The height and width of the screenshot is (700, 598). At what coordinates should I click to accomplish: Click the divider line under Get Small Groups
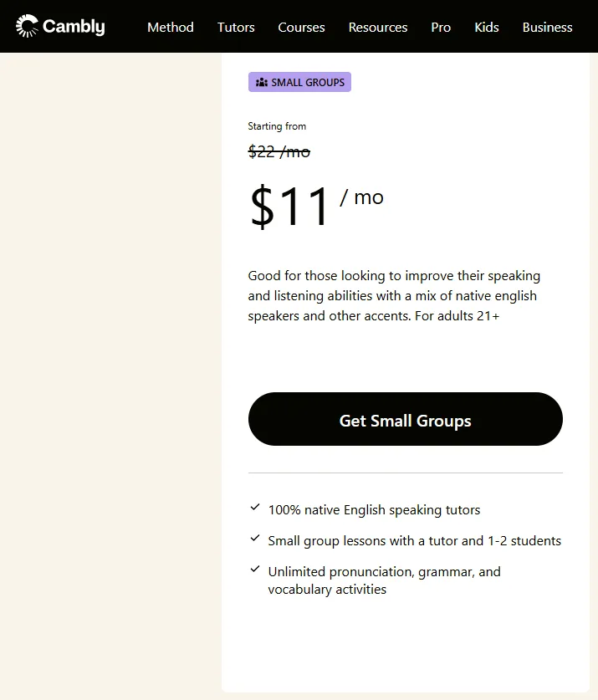[x=405, y=473]
